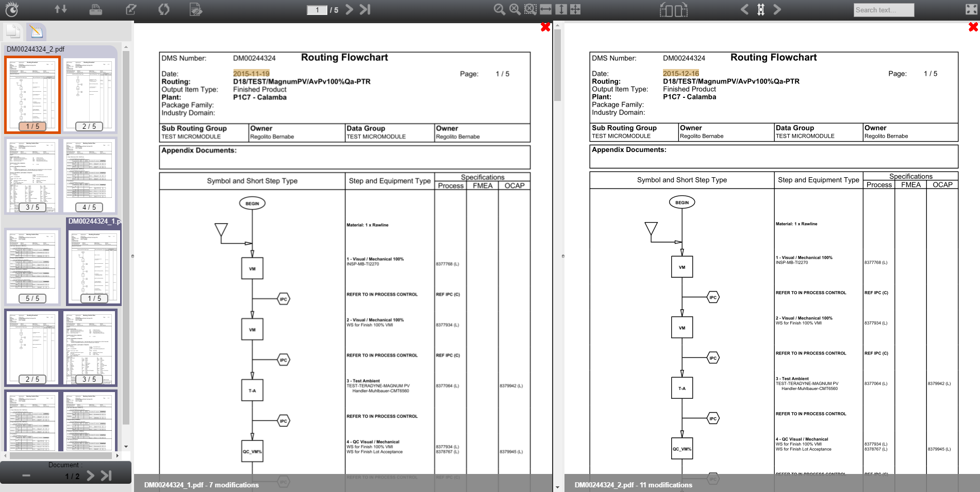Toggle fullscreen mode
This screenshot has height=492, width=980.
(971, 9)
